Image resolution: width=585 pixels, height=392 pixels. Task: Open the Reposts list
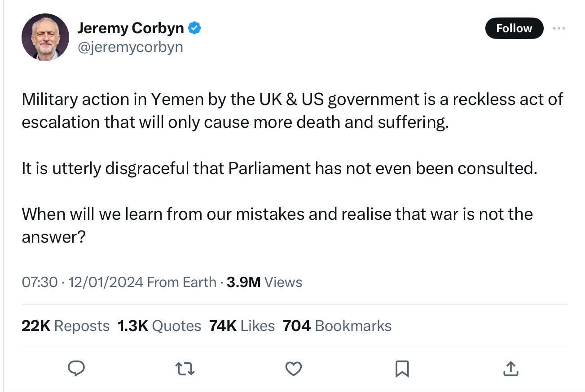(x=66, y=326)
